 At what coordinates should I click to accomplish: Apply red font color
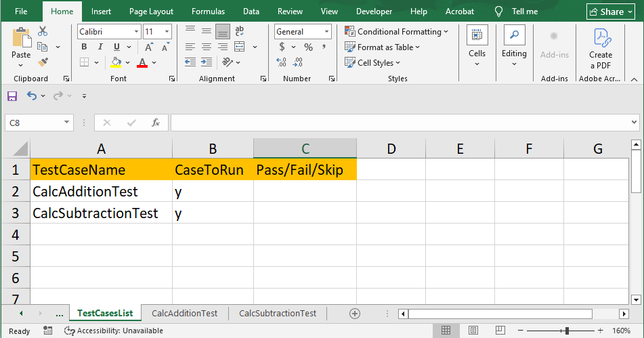point(142,62)
